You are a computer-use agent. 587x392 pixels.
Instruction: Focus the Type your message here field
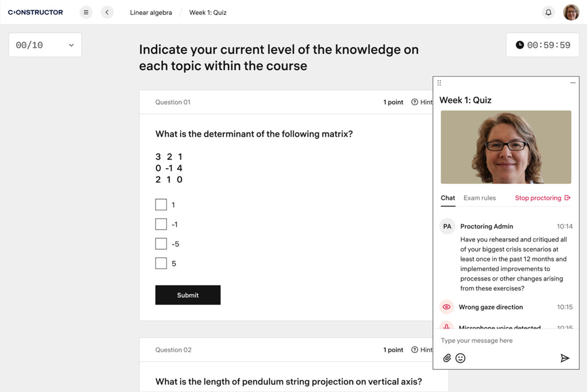click(498, 341)
